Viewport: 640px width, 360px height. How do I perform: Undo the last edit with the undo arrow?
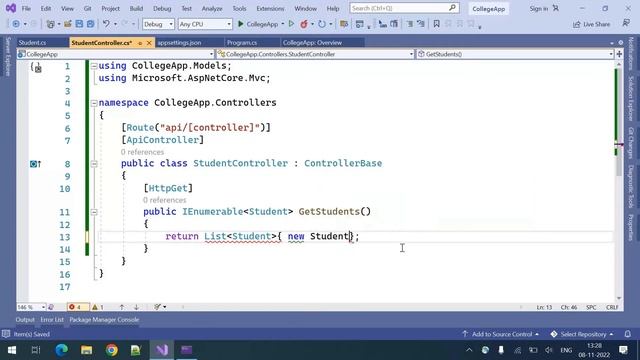point(106,24)
